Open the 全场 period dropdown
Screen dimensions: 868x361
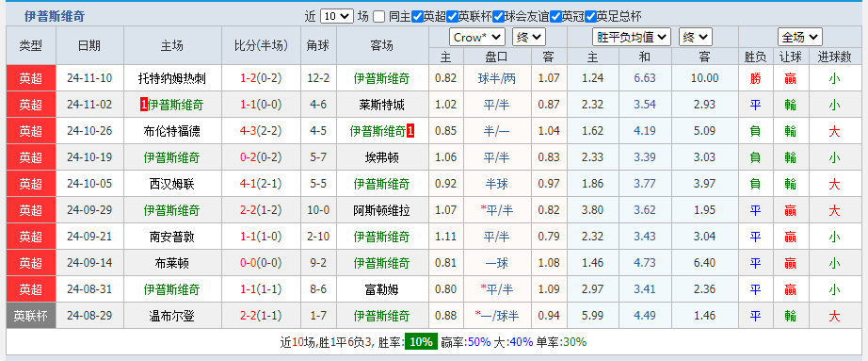pos(800,37)
